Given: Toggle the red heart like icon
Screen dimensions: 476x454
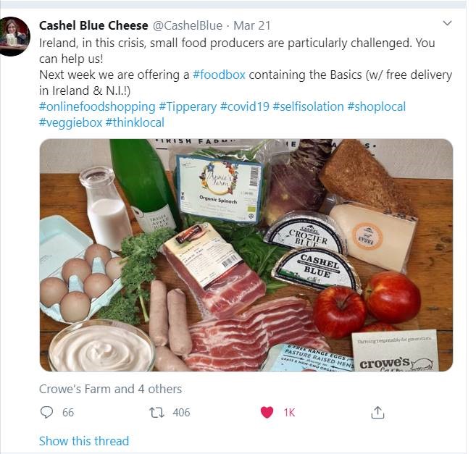Looking at the screenshot, I should pos(267,412).
